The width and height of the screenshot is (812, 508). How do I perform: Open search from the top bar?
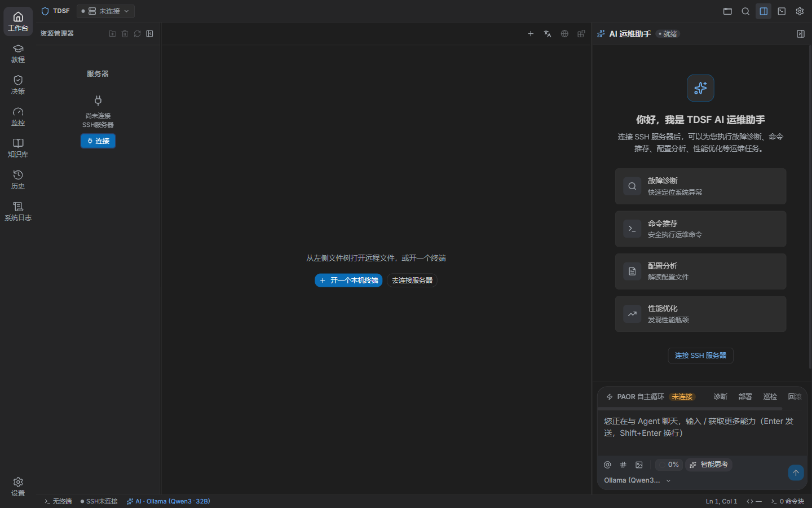(x=745, y=11)
